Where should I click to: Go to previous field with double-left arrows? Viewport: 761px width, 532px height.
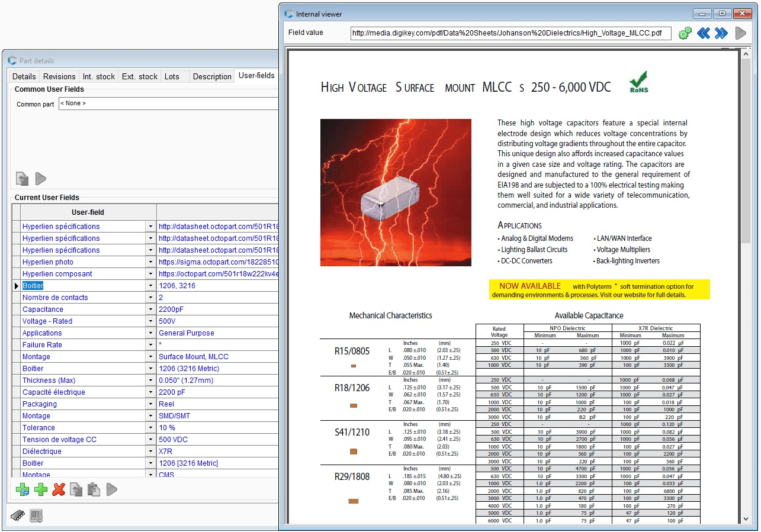(x=704, y=33)
